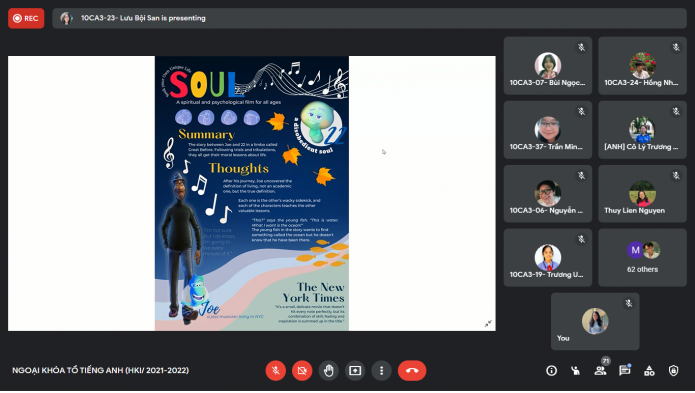695x393 pixels.
Task: Click the M avatar in the others tile
Action: click(635, 250)
